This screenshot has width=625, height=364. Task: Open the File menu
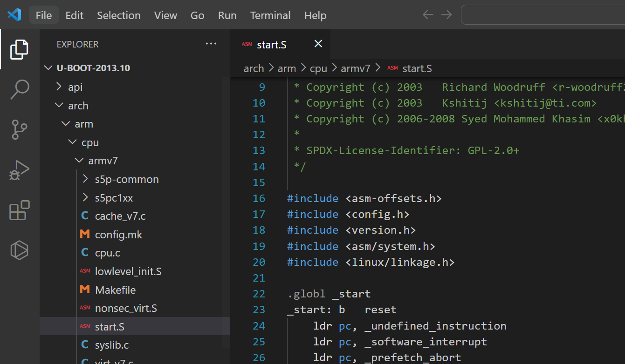pyautogui.click(x=44, y=15)
